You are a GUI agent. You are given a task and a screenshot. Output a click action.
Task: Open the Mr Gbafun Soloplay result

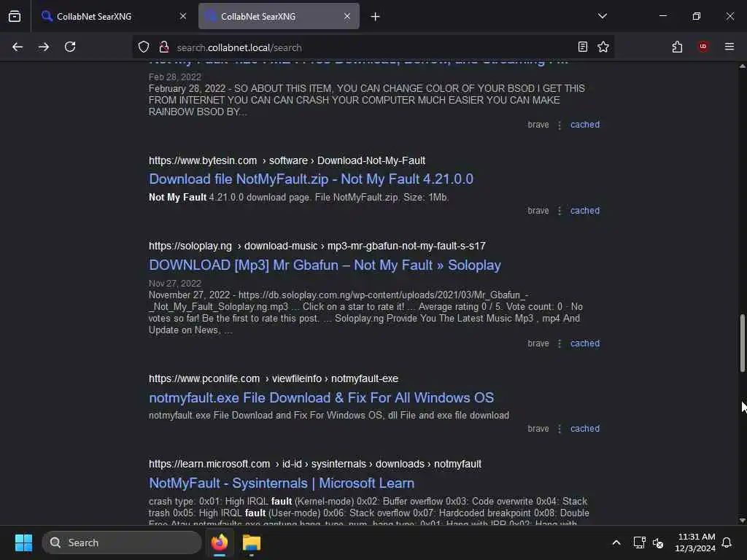coord(325,265)
